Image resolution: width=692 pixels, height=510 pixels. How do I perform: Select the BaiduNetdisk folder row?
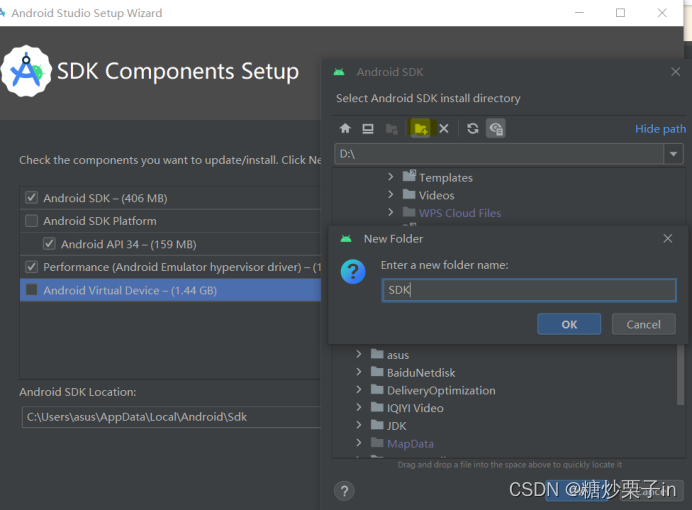click(x=421, y=373)
